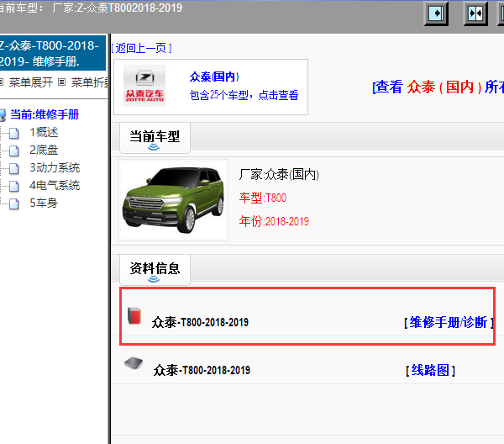Click the 查看 众泰（国内）所有 link
Image resolution: width=504 pixels, height=444 pixels.
pyautogui.click(x=438, y=87)
